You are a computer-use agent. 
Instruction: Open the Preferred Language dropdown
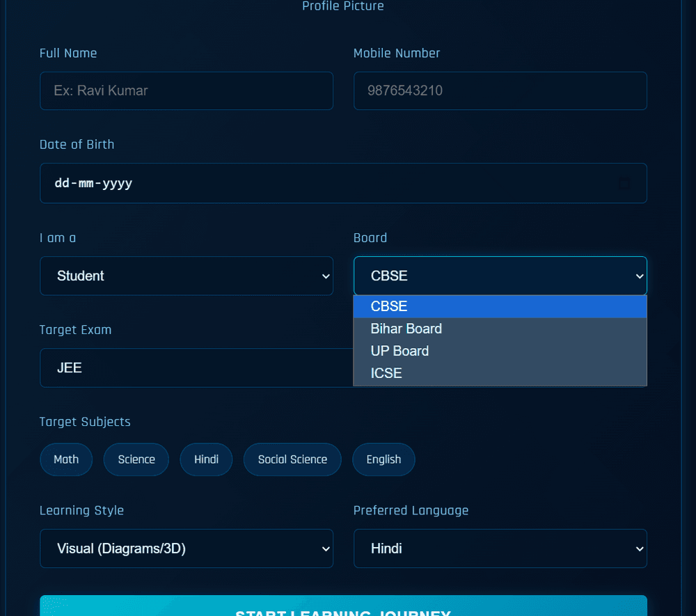(x=500, y=548)
